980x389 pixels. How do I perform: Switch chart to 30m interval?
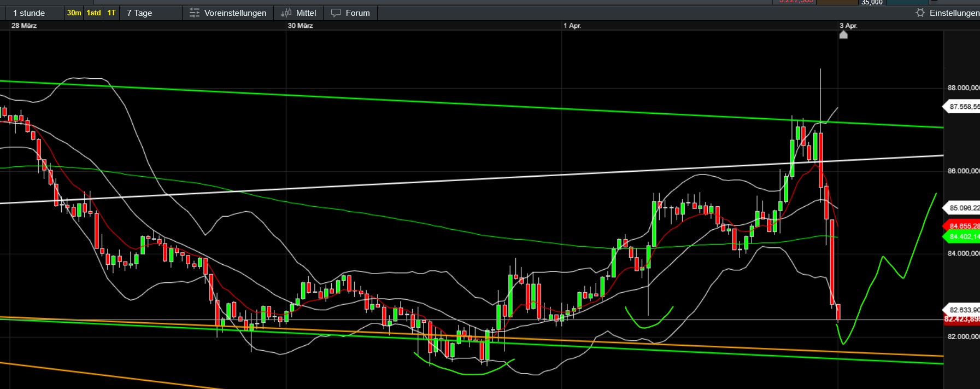click(x=74, y=13)
